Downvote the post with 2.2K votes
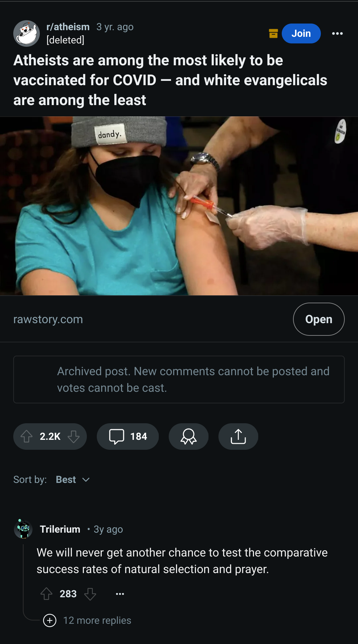Screen dimensions: 358x644 74,437
